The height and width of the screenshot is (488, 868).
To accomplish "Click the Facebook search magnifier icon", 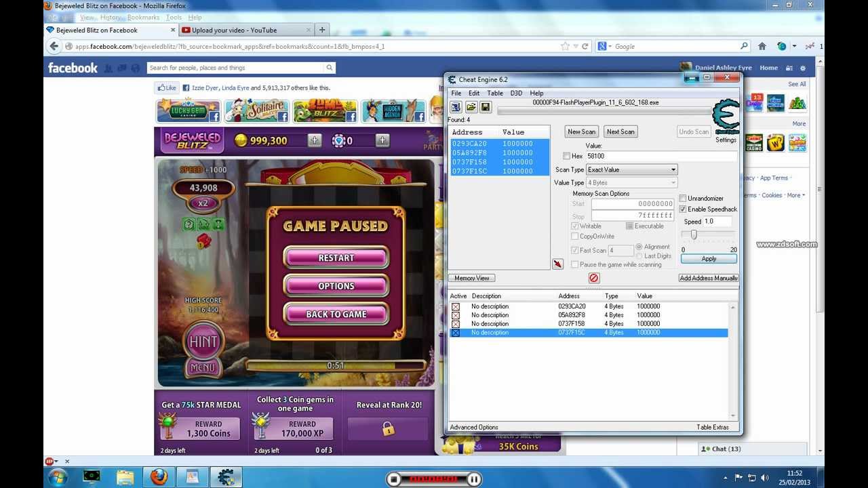I will [330, 68].
